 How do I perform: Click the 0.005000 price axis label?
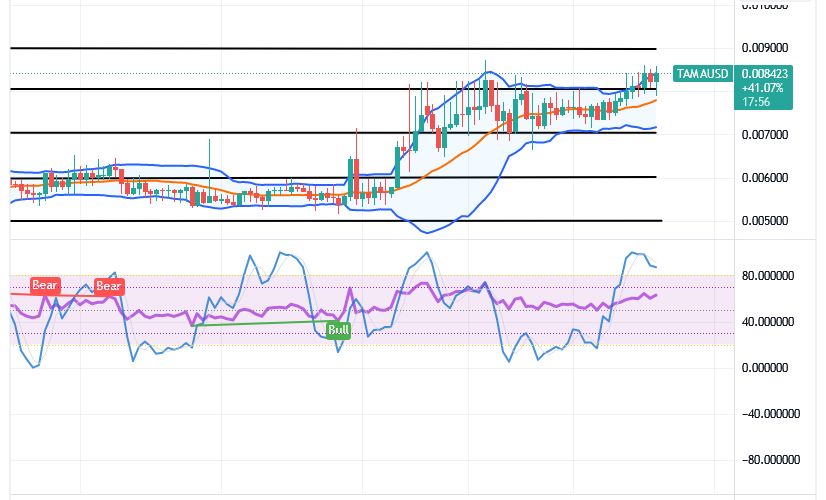pyautogui.click(x=765, y=221)
